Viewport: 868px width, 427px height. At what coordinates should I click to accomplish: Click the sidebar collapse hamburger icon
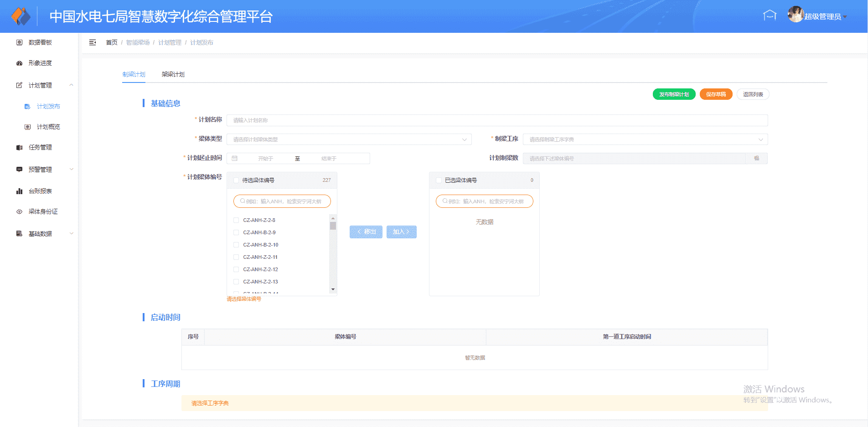pos(93,42)
